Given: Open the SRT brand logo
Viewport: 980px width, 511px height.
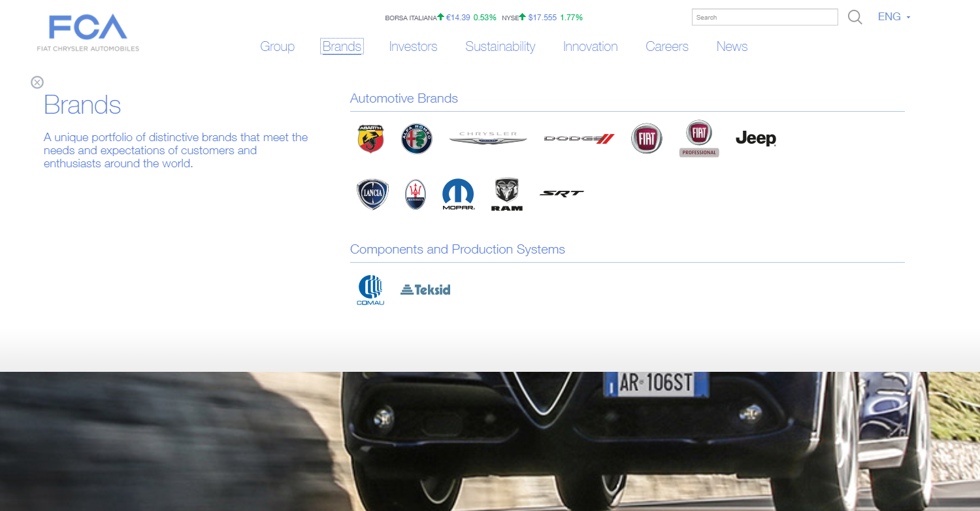Looking at the screenshot, I should [x=562, y=193].
